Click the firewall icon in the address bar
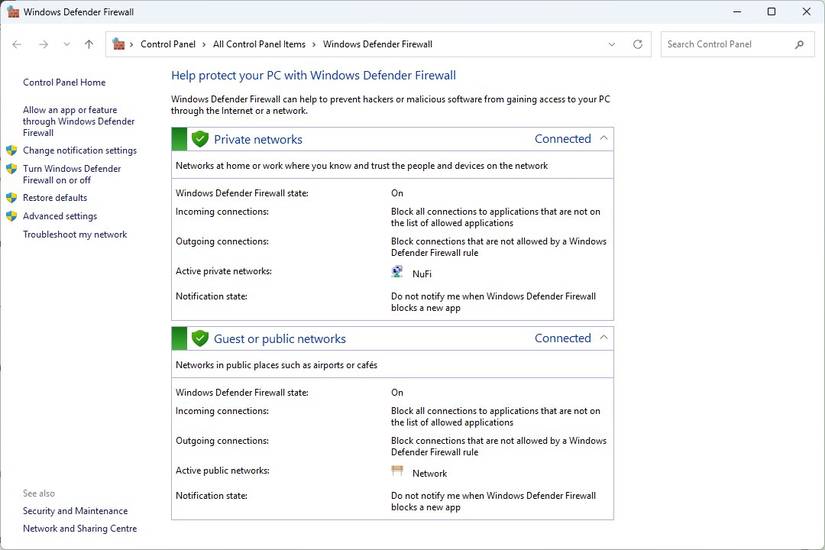This screenshot has width=825, height=550. click(x=119, y=44)
